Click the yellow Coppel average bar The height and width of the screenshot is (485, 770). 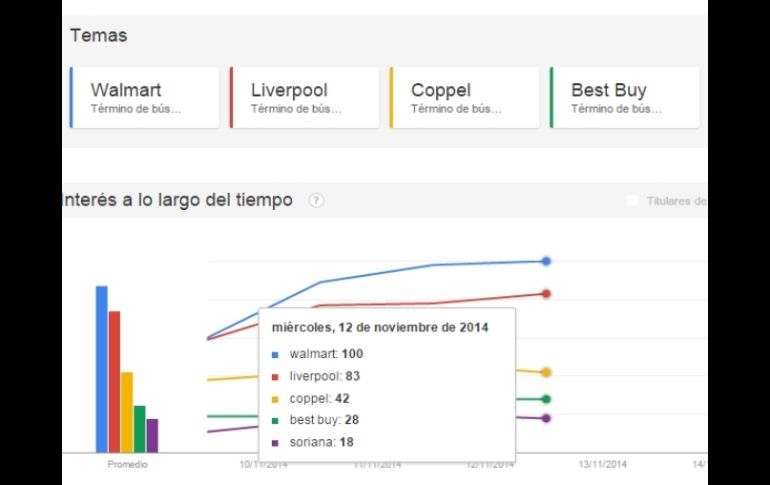click(127, 411)
